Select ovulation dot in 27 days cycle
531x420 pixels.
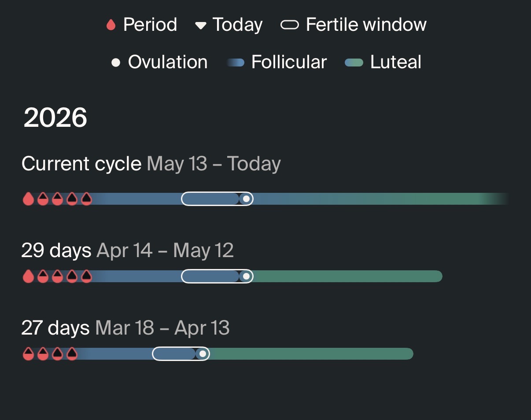tap(203, 354)
